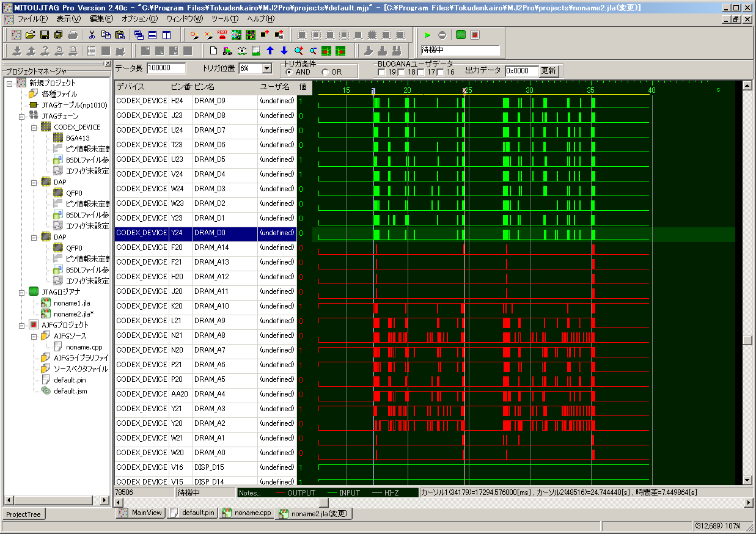The image size is (756, 534).
Task: Switch to the default.pin tab
Action: (x=193, y=513)
